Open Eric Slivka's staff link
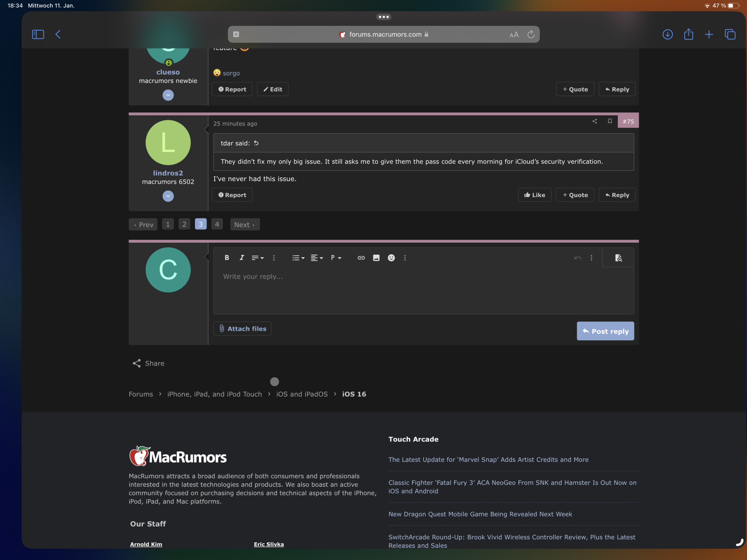The width and height of the screenshot is (747, 560). click(x=269, y=544)
